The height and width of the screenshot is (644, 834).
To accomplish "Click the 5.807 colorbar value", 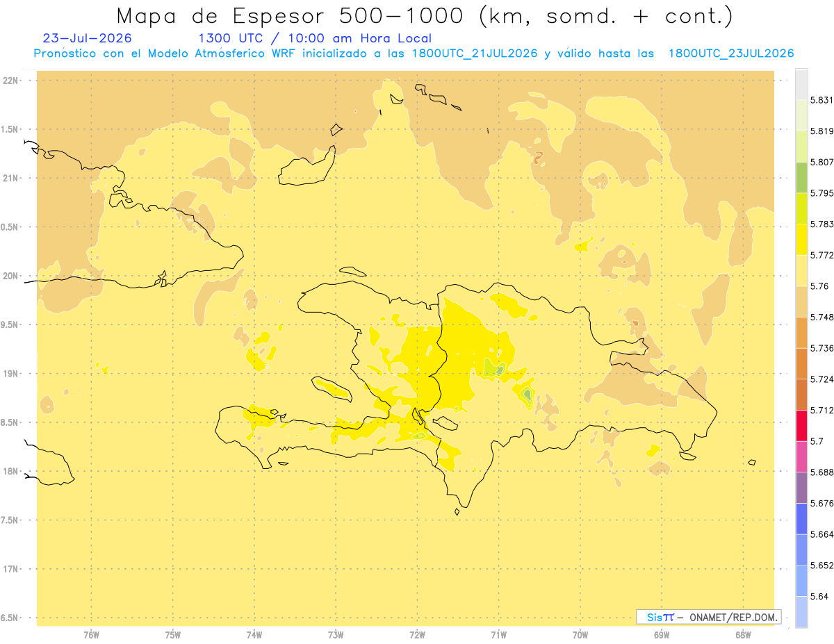I will coord(821,162).
